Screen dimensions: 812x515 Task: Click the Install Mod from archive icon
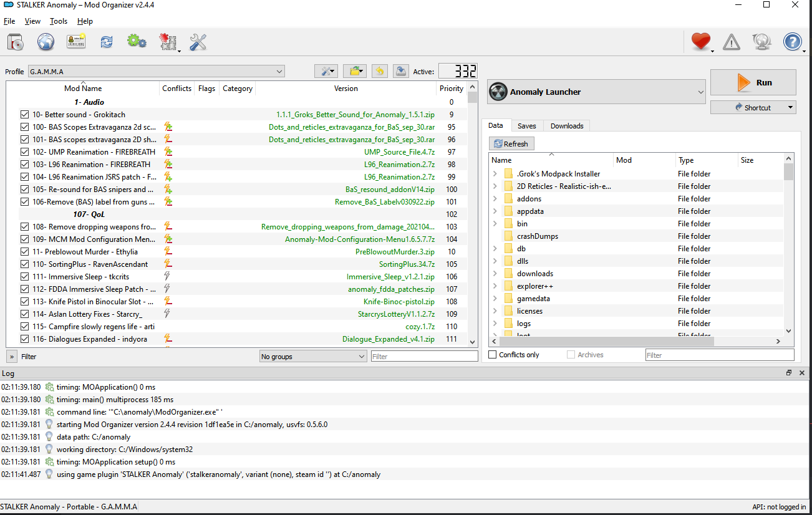click(x=16, y=42)
